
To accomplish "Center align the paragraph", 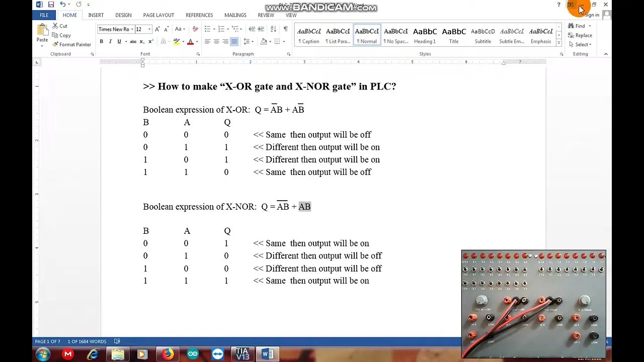I will tap(216, 41).
